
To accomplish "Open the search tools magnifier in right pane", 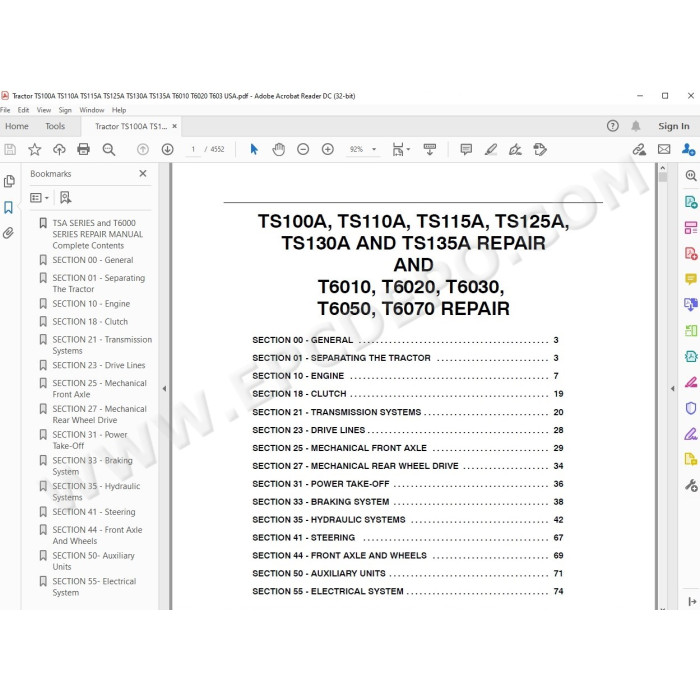I will pyautogui.click(x=691, y=175).
